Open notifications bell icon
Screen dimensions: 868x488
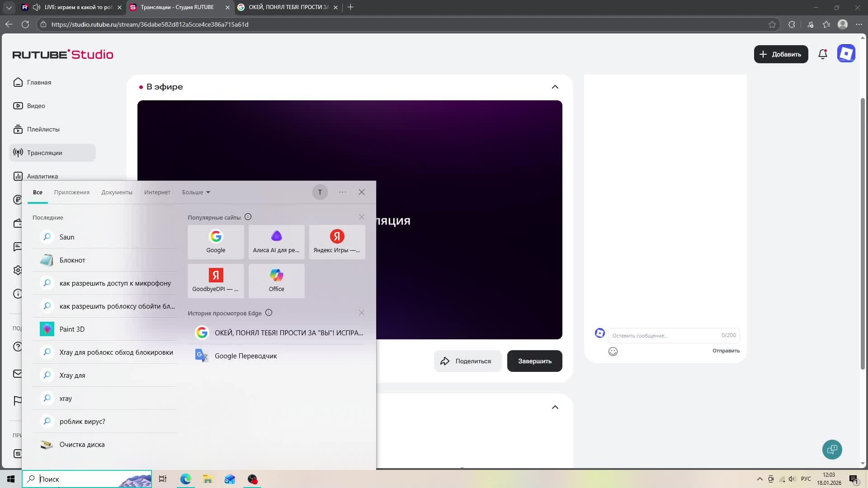pyautogui.click(x=823, y=54)
